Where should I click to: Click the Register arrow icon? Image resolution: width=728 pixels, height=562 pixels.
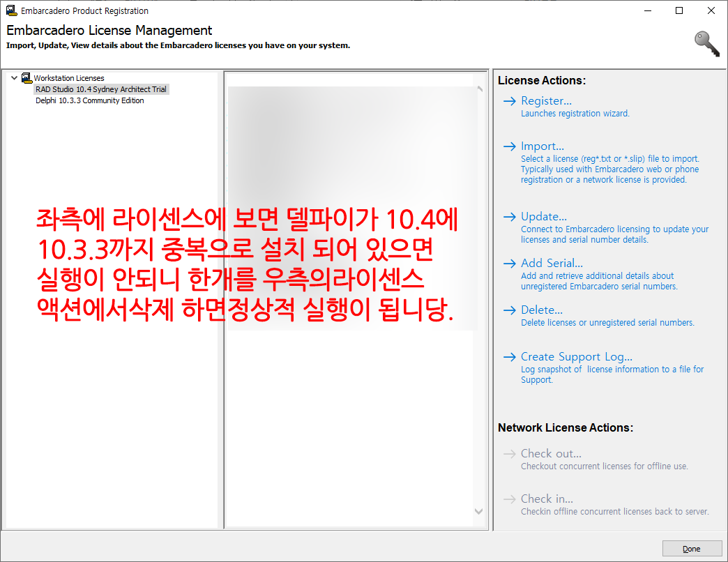pos(509,100)
